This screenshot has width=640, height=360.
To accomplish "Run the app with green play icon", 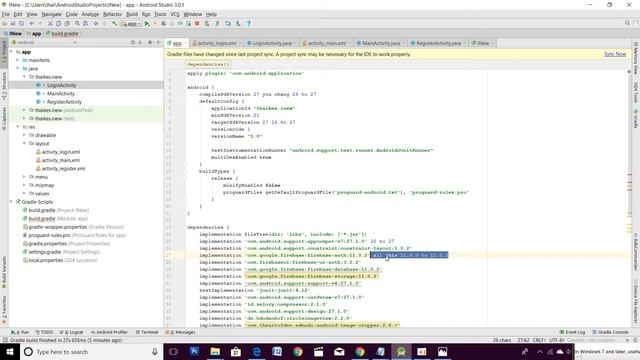I will (x=147, y=24).
